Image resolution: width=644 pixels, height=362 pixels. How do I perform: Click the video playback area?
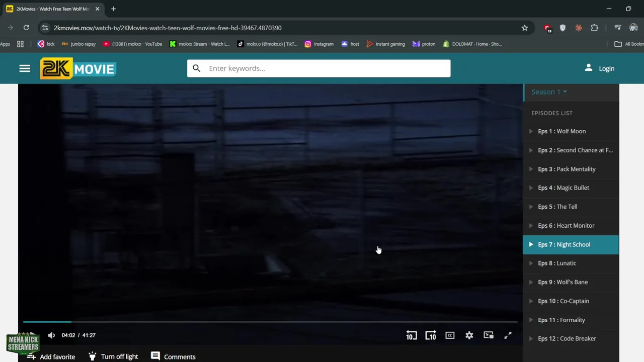point(270,201)
